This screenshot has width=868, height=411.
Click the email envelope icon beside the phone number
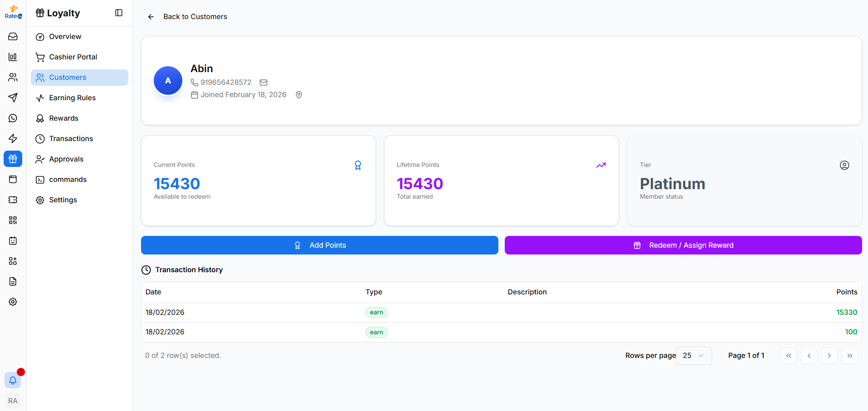point(263,82)
